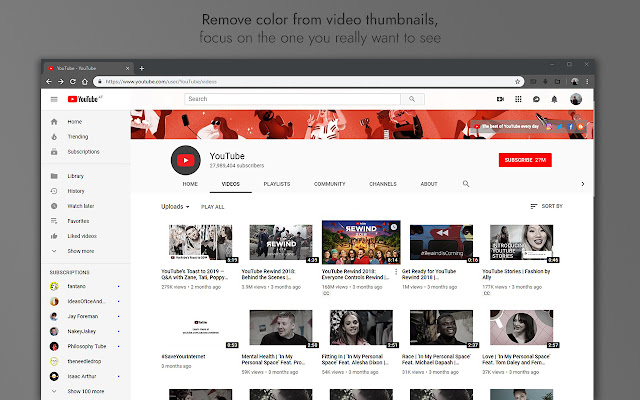The height and width of the screenshot is (400, 640).
Task: Open the Rewind Behind the Scenes thumbnail
Action: click(281, 242)
